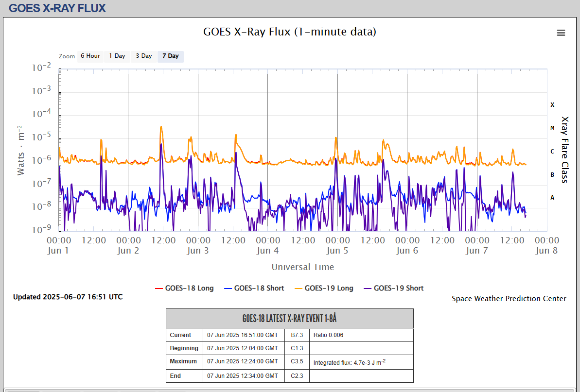Click the Beginning row label in table

pos(184,348)
